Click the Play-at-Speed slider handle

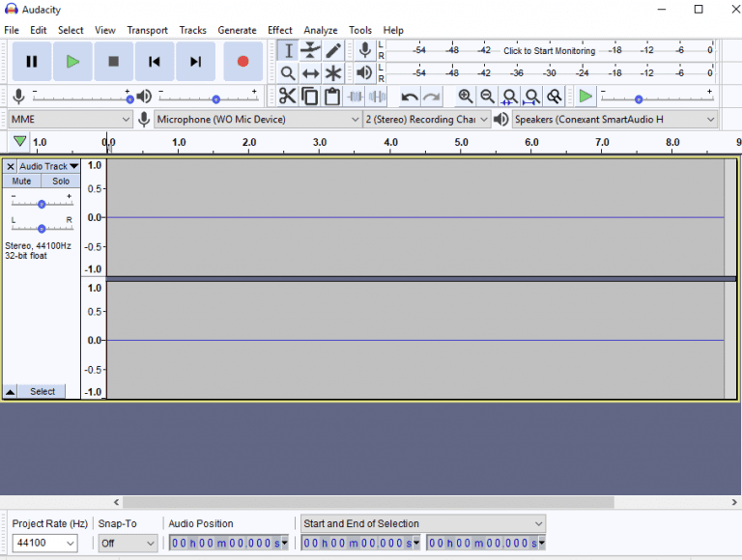(x=639, y=99)
